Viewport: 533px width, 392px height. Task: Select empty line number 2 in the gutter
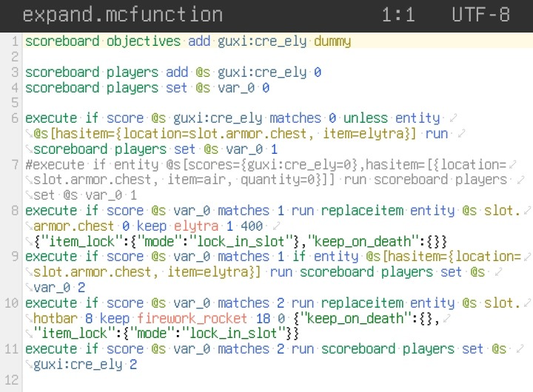click(15, 57)
